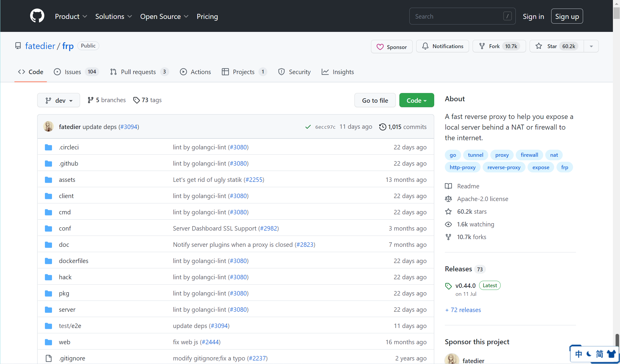Open the Security tab
Image resolution: width=620 pixels, height=364 pixels.
pos(294,72)
